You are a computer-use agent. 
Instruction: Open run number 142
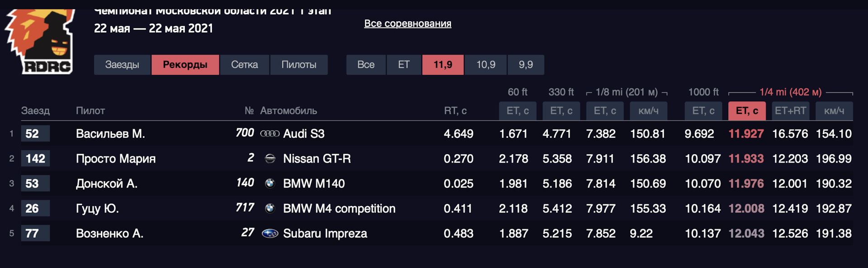pos(35,159)
